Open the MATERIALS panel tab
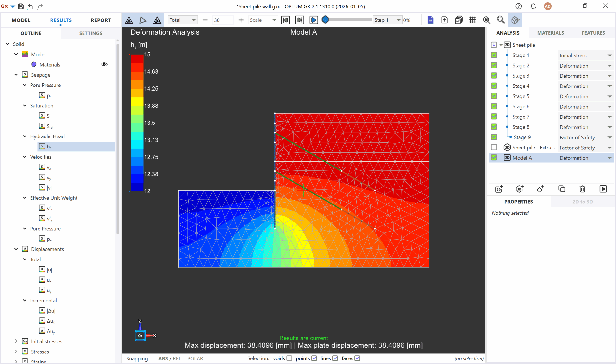Image resolution: width=616 pixels, height=364 pixels. coord(550,33)
